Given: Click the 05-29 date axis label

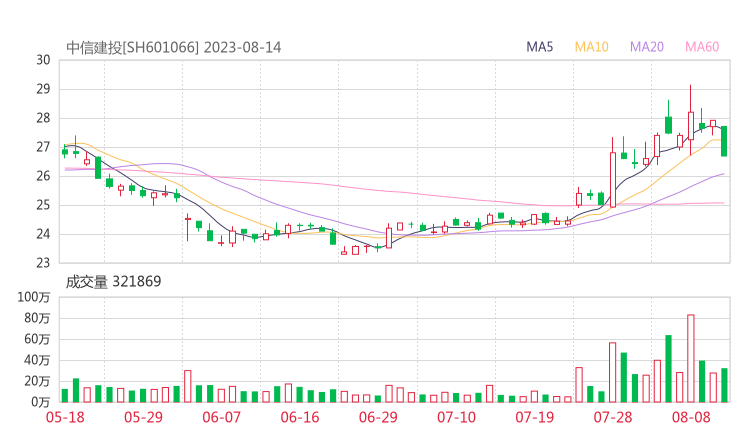Looking at the screenshot, I should point(143,417).
